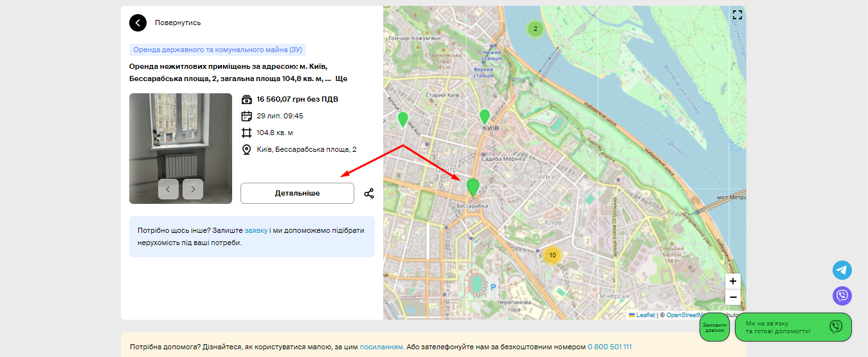This screenshot has width=868, height=357.
Task: Zoom out on the map
Action: click(x=732, y=297)
